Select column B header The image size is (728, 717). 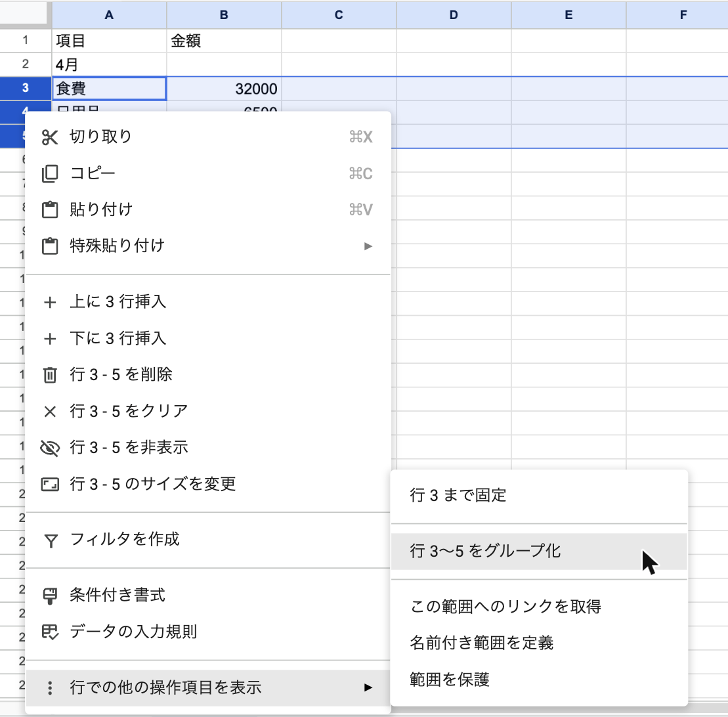point(224,15)
